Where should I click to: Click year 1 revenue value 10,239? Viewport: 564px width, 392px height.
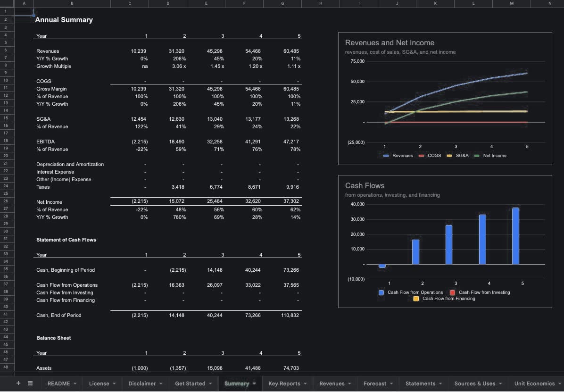pyautogui.click(x=139, y=51)
